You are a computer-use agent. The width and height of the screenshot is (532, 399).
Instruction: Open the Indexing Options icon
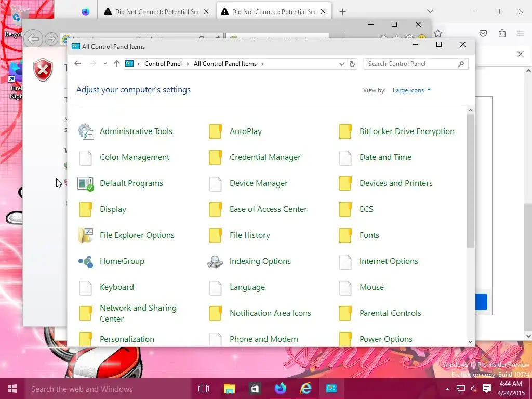pyautogui.click(x=216, y=262)
